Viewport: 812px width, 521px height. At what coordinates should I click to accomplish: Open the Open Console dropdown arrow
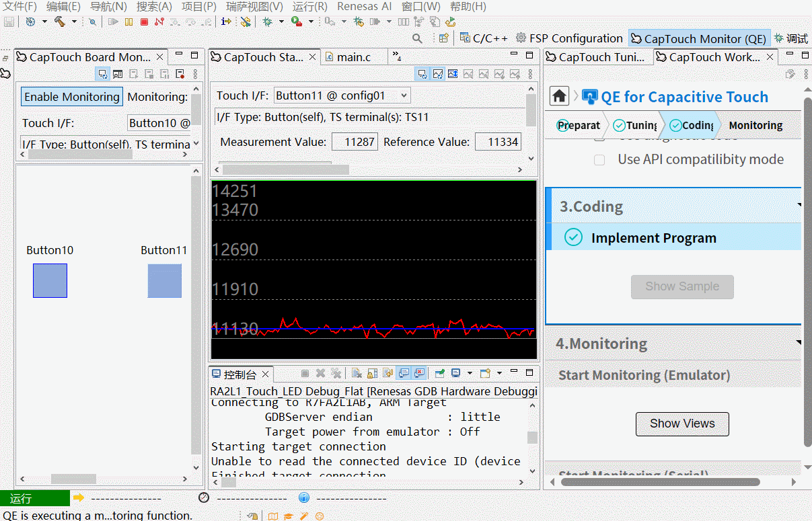[499, 373]
